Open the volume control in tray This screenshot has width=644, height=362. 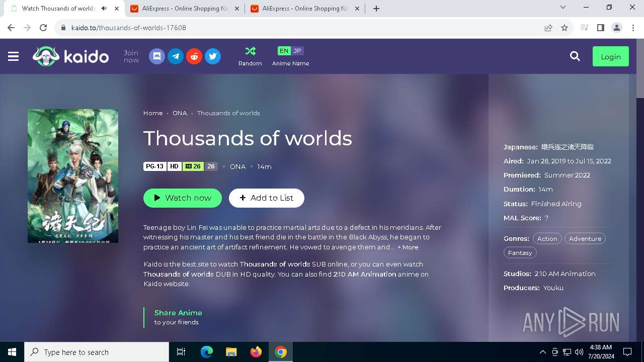click(x=579, y=352)
